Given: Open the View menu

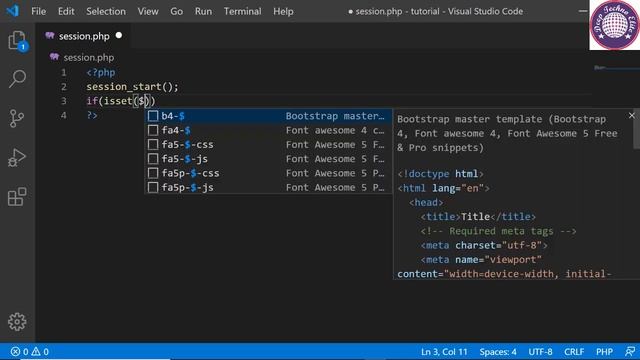Looking at the screenshot, I should pos(148,11).
